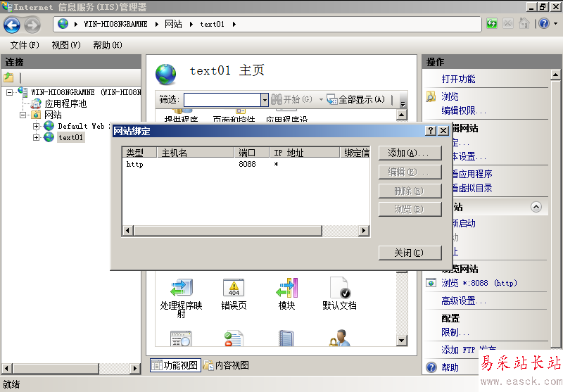This screenshot has width=563, height=392.
Task: Click the Restart (重新启动) link in Actions
Action: pos(463,223)
